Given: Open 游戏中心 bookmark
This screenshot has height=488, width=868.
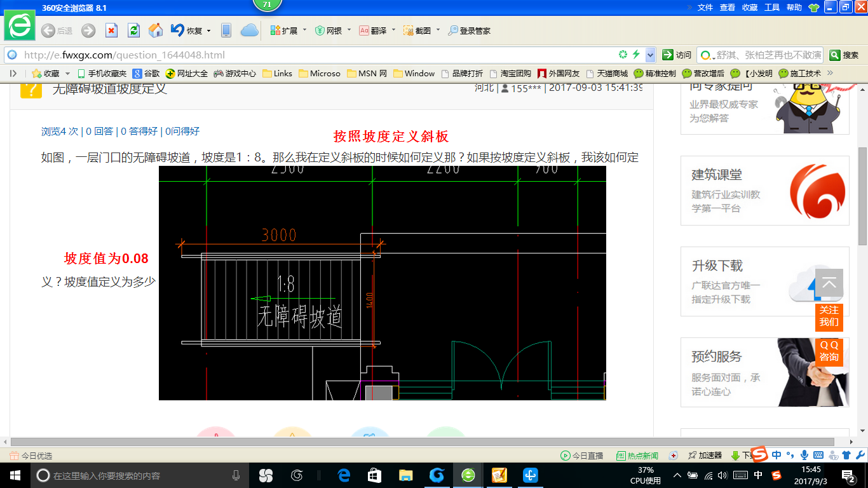Looking at the screenshot, I should (x=235, y=74).
